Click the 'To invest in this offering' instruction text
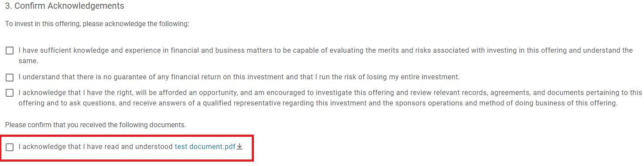The height and width of the screenshot is (166, 644). 97,24
